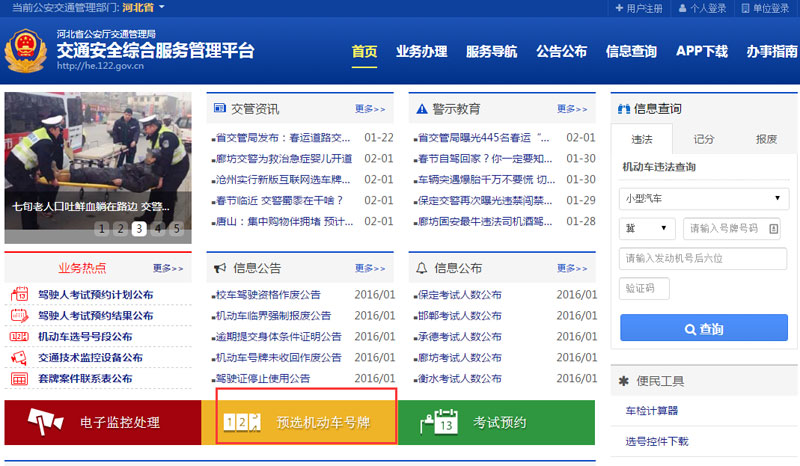Click the calendar icon beside 驾驶人考试预约计划公布
800x466 pixels.
[x=19, y=295]
